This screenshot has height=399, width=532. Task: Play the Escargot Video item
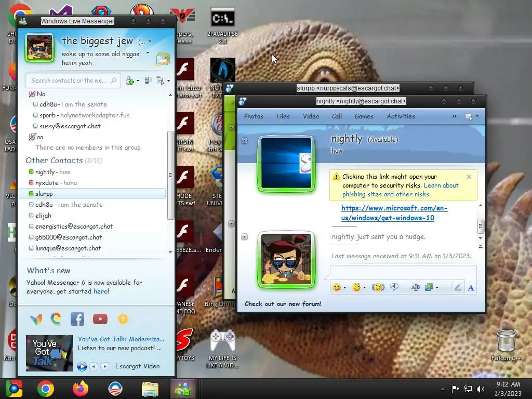(x=82, y=366)
